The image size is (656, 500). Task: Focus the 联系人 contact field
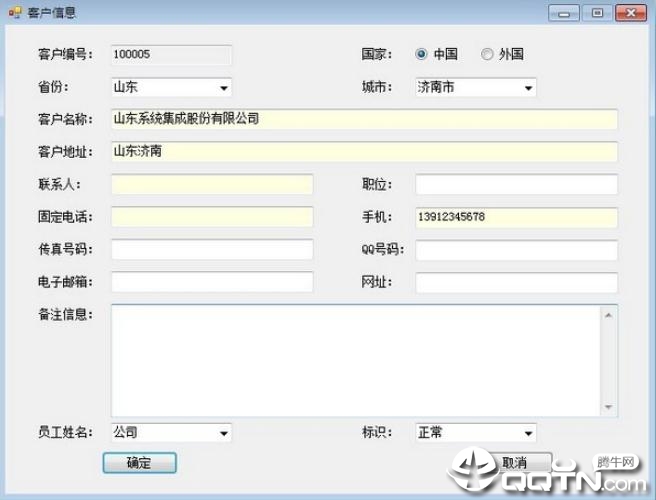click(212, 184)
